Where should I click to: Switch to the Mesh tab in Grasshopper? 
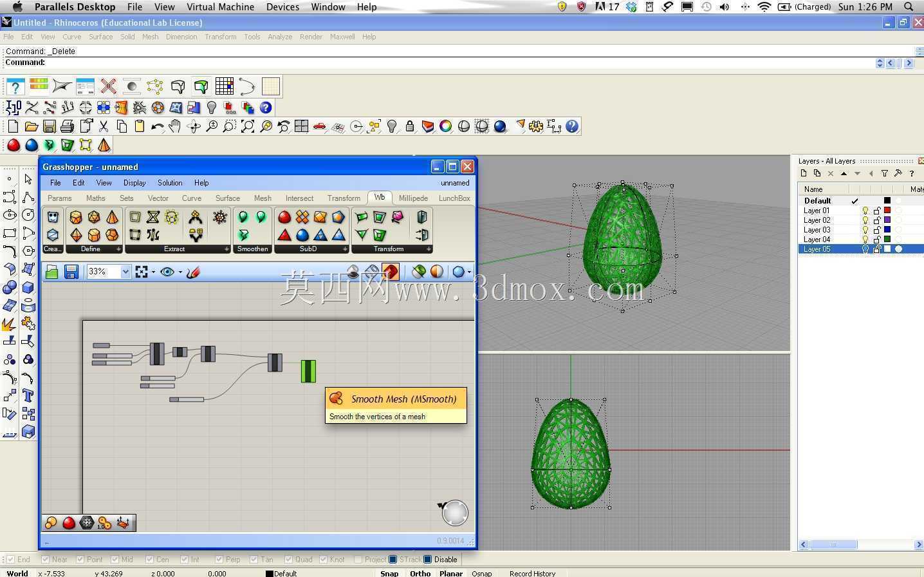tap(263, 198)
